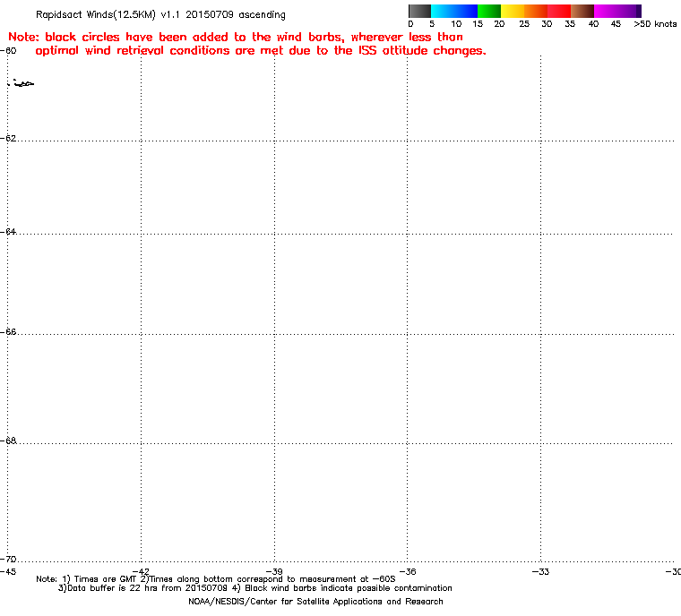This screenshot has width=681, height=616.
Task: Click the '-64' latitude label
Action: click(8, 231)
